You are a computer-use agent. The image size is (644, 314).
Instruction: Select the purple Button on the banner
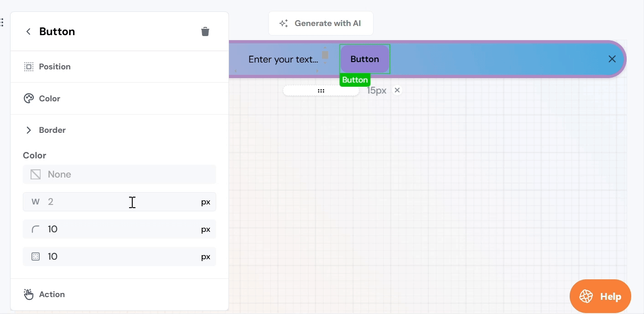(x=364, y=59)
